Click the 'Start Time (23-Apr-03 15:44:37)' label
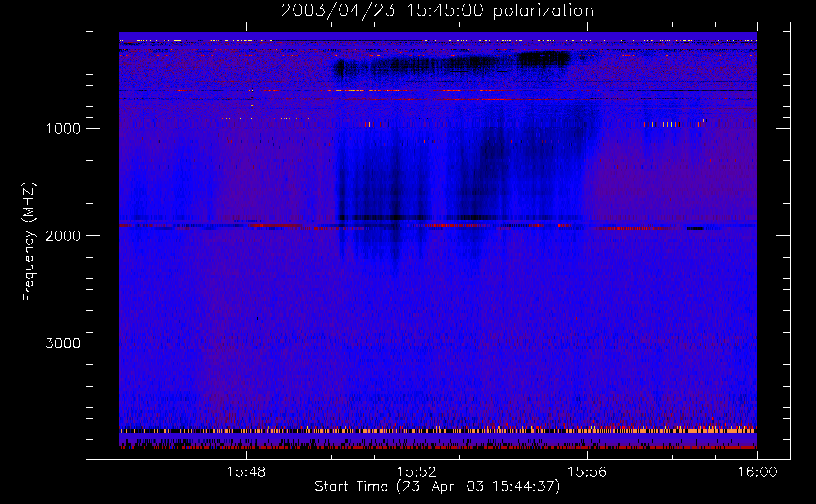816x504 pixels. [437, 487]
